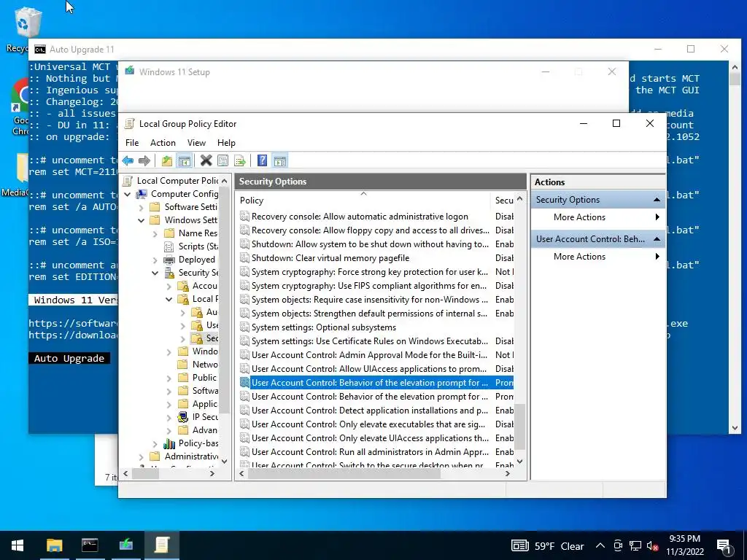The width and height of the screenshot is (747, 560).
Task: Click the policy icon of Recovery console: Allow automatic administrative logon
Action: click(244, 217)
